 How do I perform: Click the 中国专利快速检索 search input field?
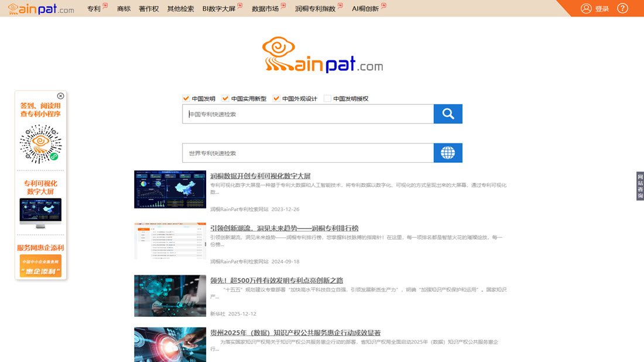(307, 114)
